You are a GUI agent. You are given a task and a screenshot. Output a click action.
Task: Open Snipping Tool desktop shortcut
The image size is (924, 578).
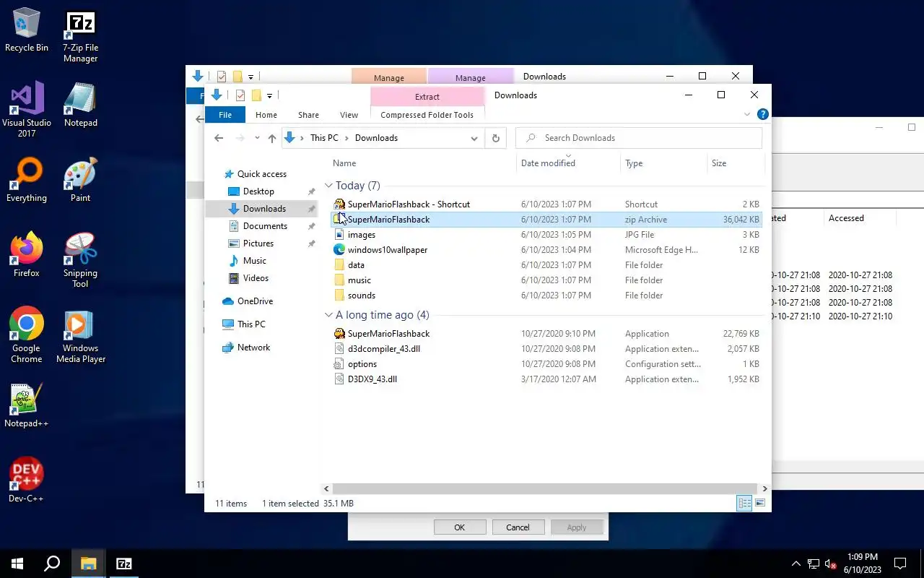point(80,260)
